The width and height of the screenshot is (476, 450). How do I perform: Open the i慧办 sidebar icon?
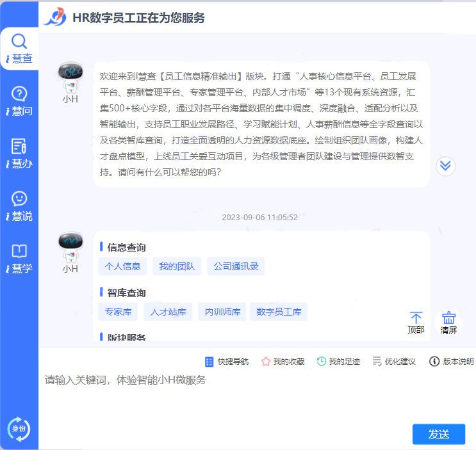(19, 154)
